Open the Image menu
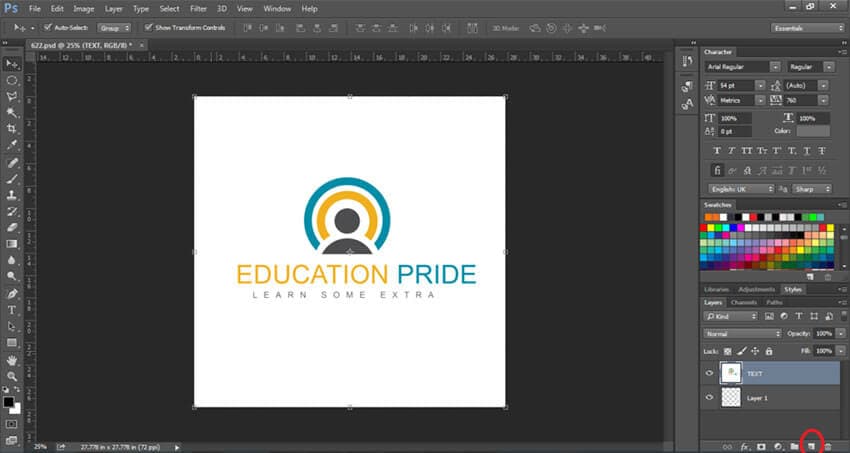Viewport: 850px width, 453px height. [83, 9]
